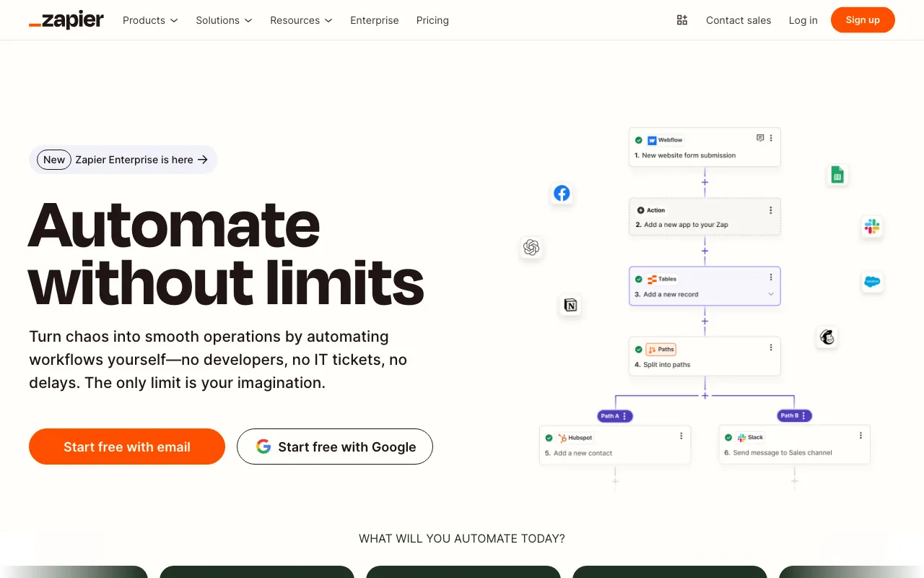
Task: Go to Enterprise page
Action: (x=375, y=20)
